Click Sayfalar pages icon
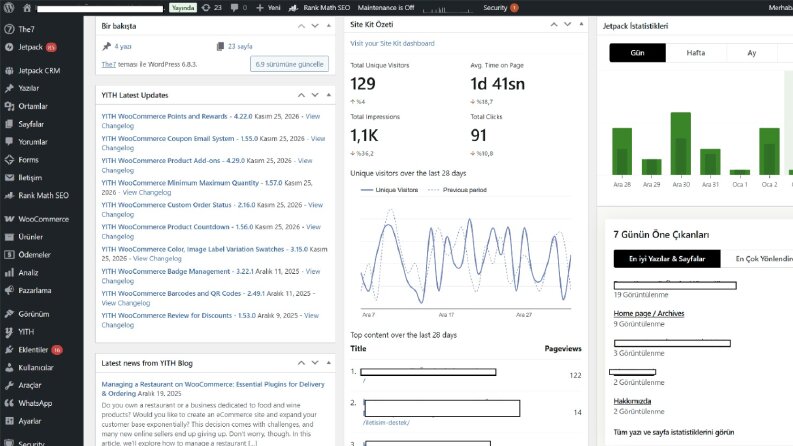This screenshot has height=446, width=793. point(9,124)
